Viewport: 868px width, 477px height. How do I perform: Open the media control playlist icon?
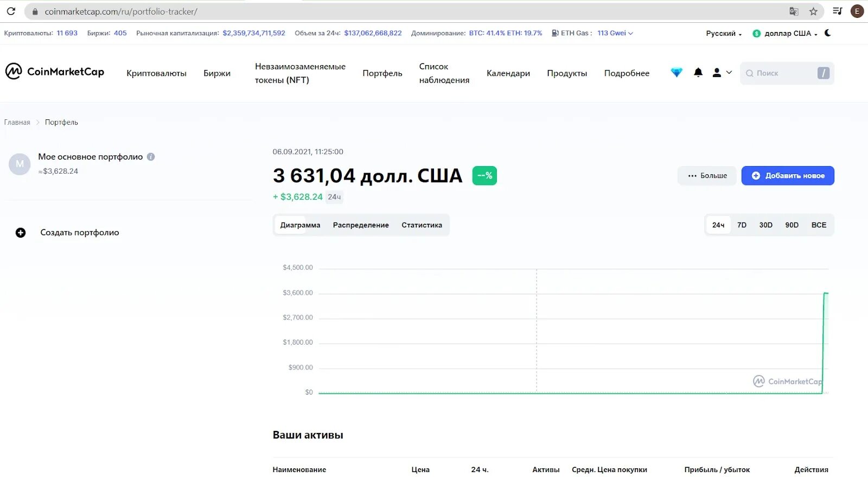click(x=838, y=11)
